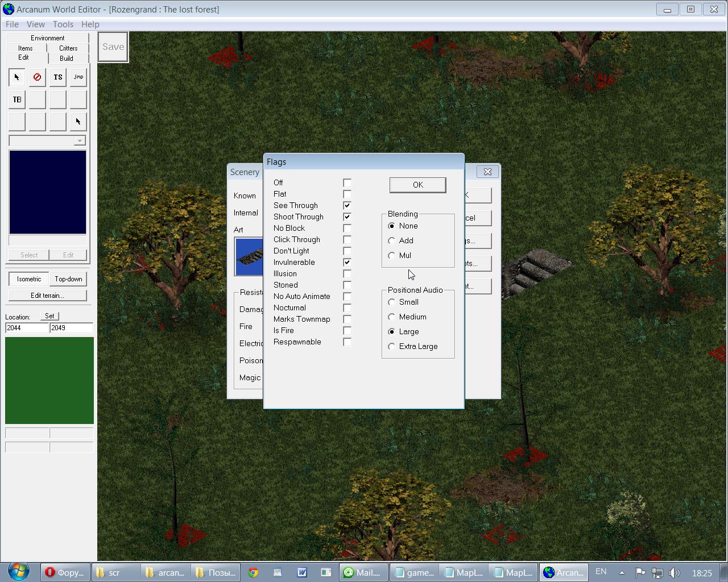
Task: Select the red erase tool icon
Action: (x=37, y=77)
